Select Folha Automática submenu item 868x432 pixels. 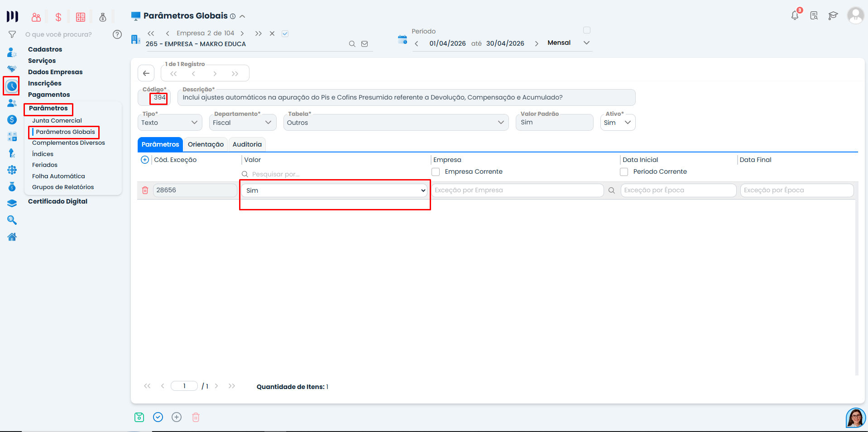tap(58, 176)
